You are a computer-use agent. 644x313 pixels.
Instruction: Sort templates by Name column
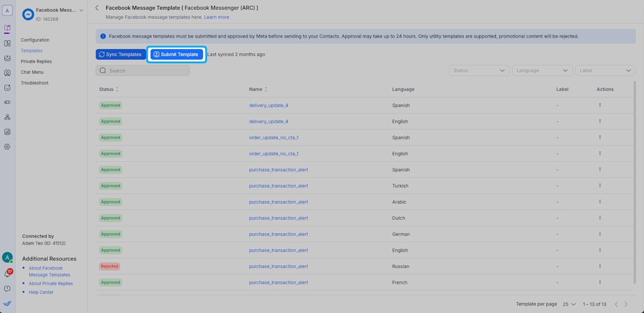(258, 89)
